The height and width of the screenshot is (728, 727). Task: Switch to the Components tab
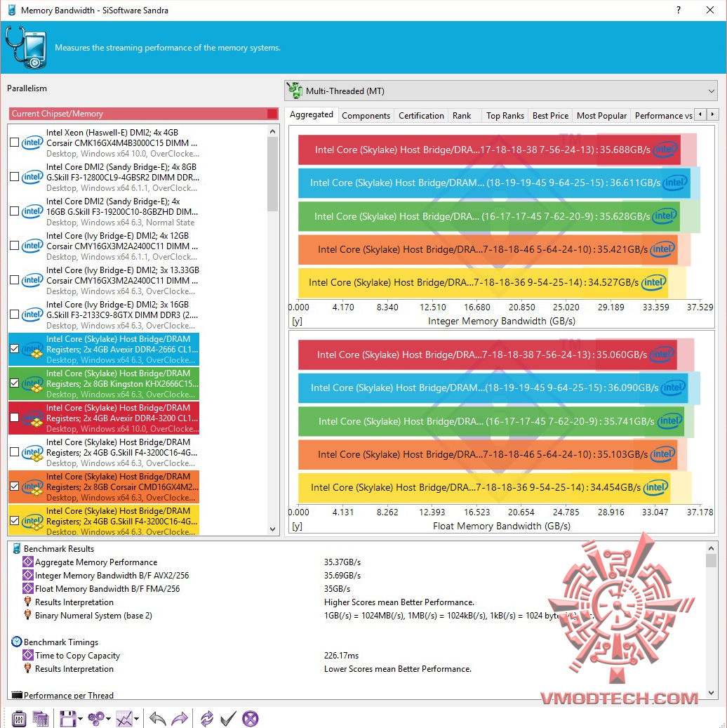[366, 116]
